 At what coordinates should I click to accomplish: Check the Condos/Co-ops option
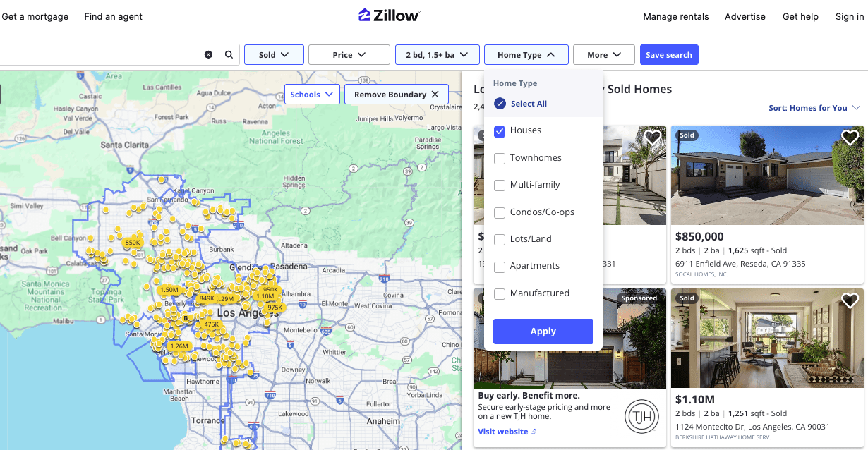click(500, 212)
